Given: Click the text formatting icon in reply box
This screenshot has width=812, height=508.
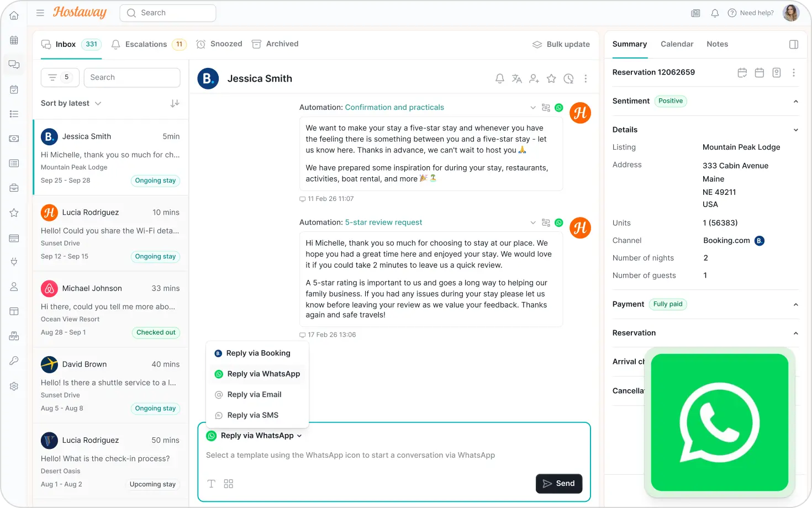Looking at the screenshot, I should 211,484.
